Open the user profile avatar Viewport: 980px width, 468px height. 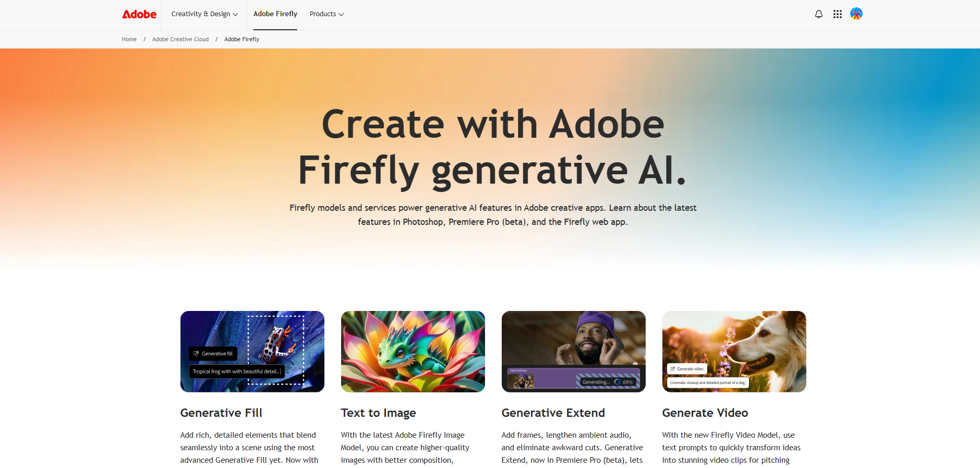pyautogui.click(x=856, y=14)
